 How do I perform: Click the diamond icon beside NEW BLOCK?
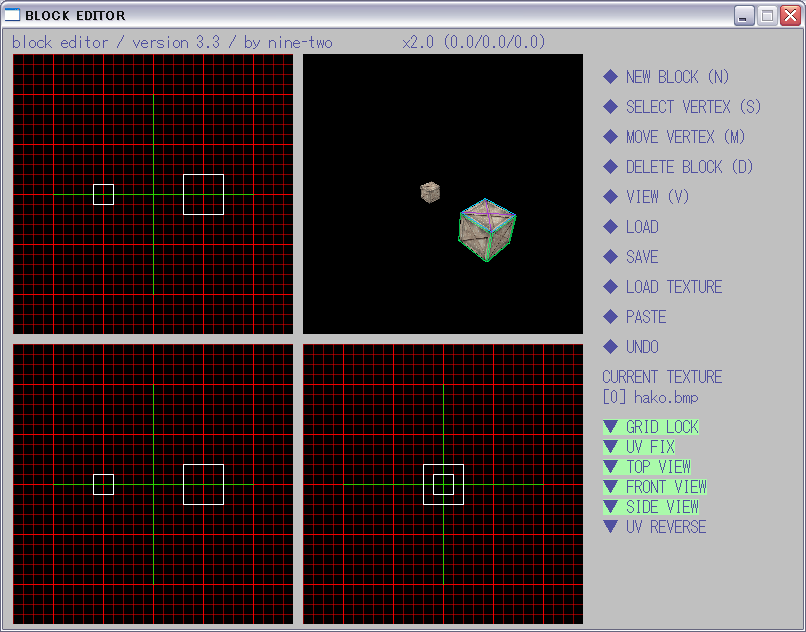tap(611, 77)
